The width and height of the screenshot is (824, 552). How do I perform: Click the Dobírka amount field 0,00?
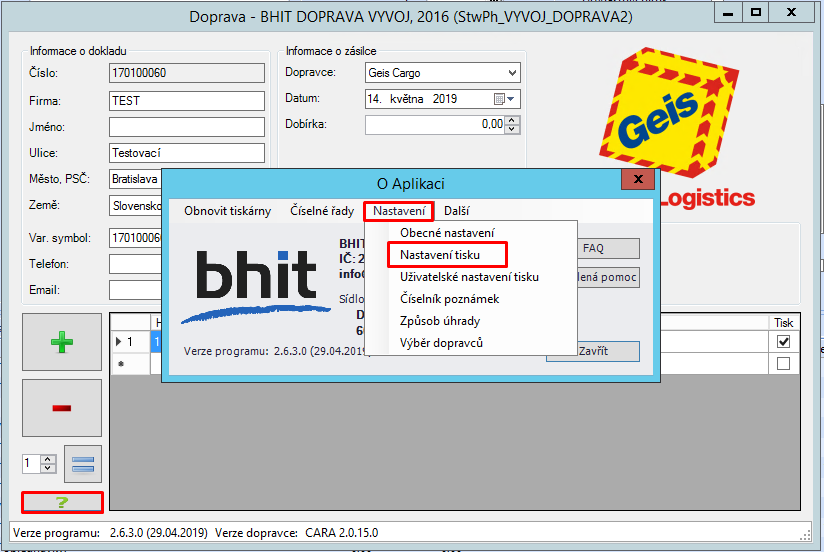tap(435, 125)
